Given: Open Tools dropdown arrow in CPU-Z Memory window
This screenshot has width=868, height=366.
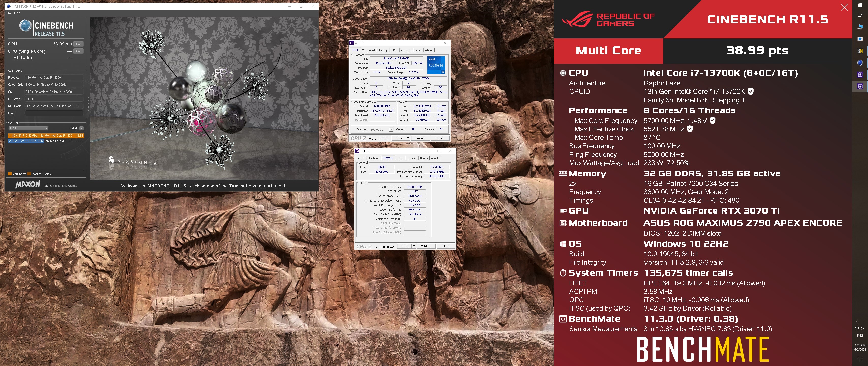Looking at the screenshot, I should pos(414,246).
